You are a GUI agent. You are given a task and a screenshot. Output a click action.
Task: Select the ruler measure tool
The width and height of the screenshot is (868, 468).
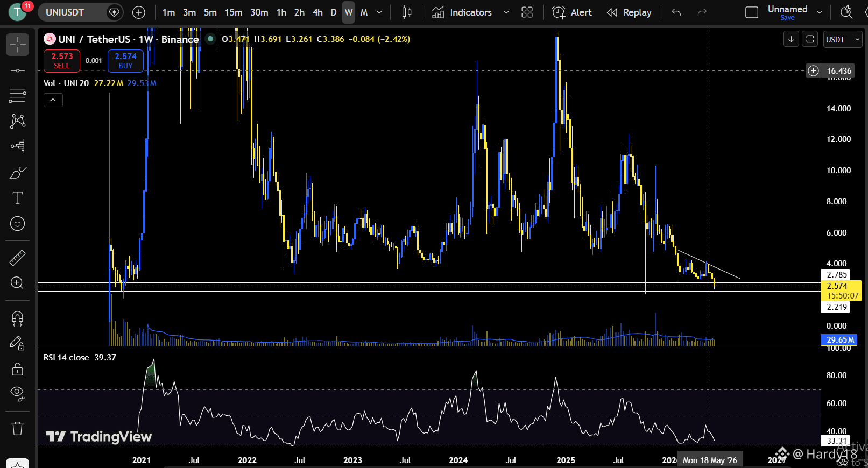17,258
